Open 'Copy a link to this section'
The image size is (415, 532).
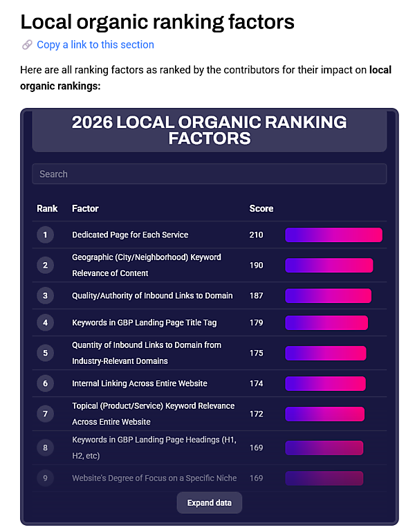point(95,45)
